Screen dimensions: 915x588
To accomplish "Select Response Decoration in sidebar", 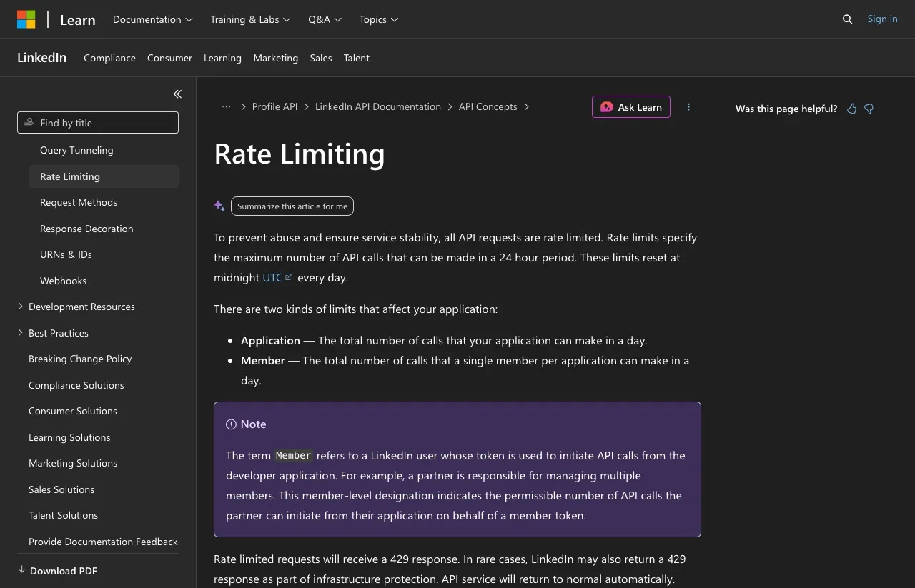I will pyautogui.click(x=104, y=229).
